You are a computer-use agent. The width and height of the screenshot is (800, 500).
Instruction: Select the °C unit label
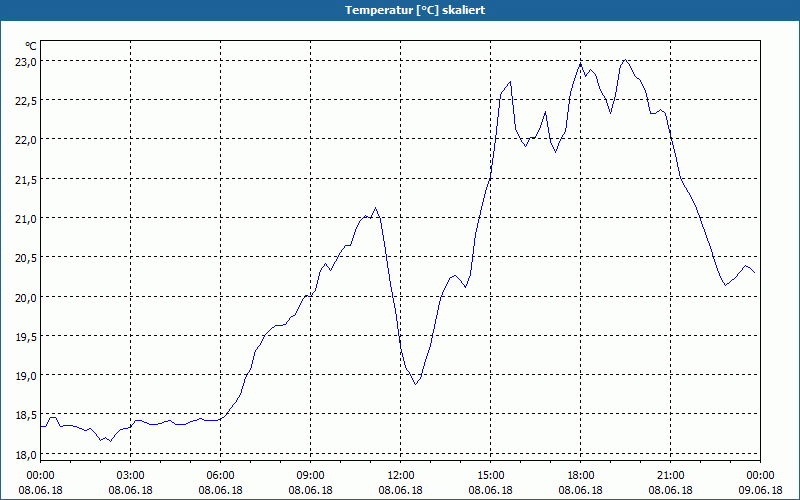point(31,46)
